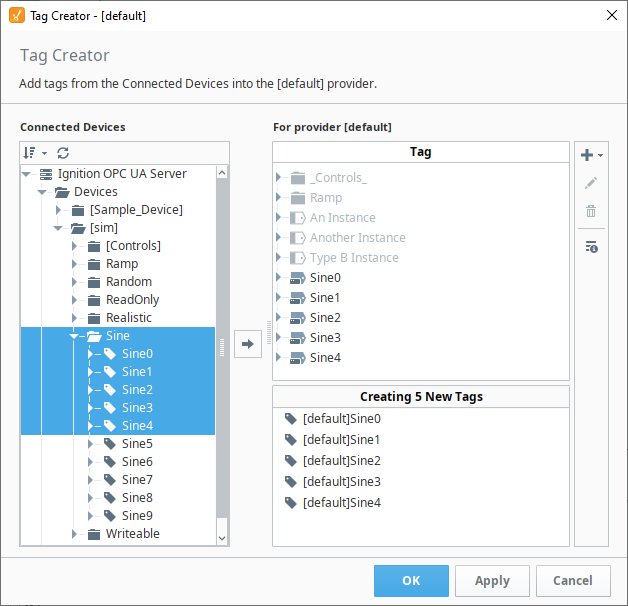Click the Sine5 tag icon

click(x=110, y=444)
